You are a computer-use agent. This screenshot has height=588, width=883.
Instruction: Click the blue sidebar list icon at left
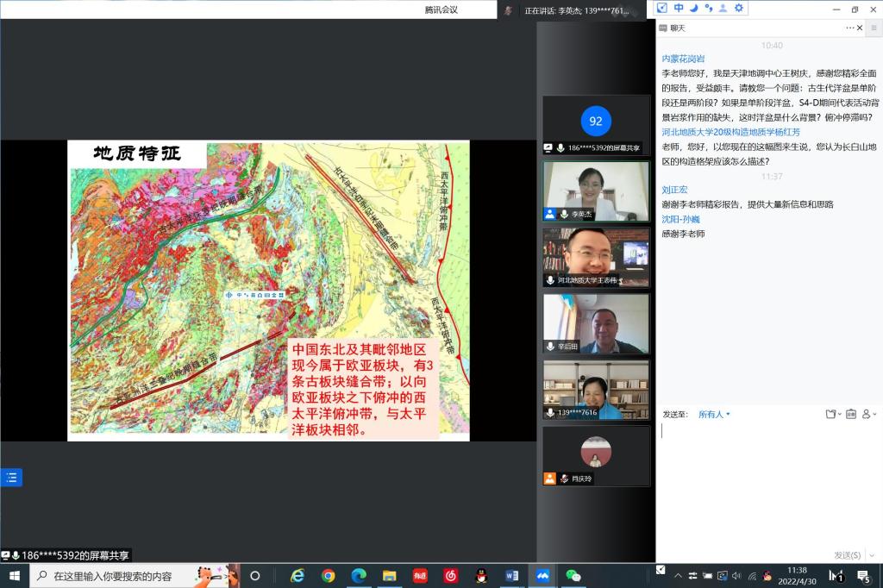(x=11, y=478)
